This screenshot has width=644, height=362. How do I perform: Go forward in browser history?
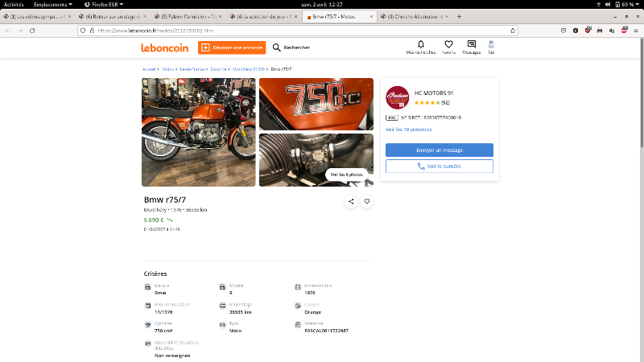tap(20, 31)
